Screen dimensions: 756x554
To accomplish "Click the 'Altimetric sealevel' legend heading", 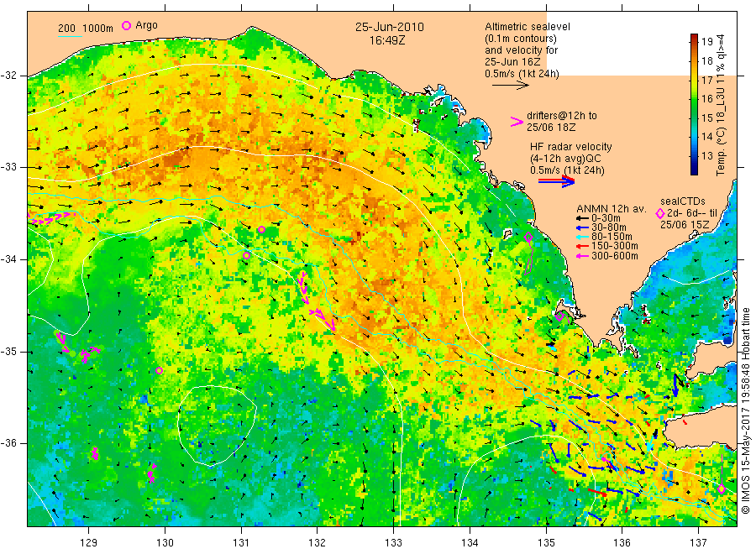I will [528, 27].
